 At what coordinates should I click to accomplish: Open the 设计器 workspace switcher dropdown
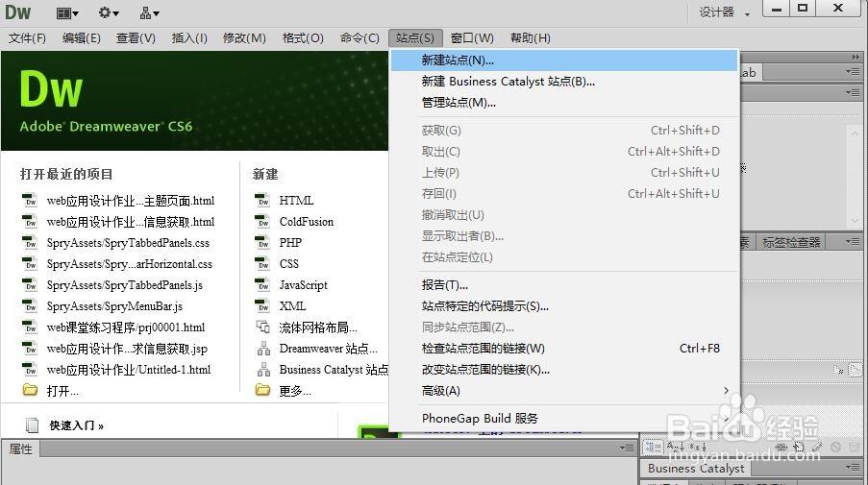click(x=725, y=12)
